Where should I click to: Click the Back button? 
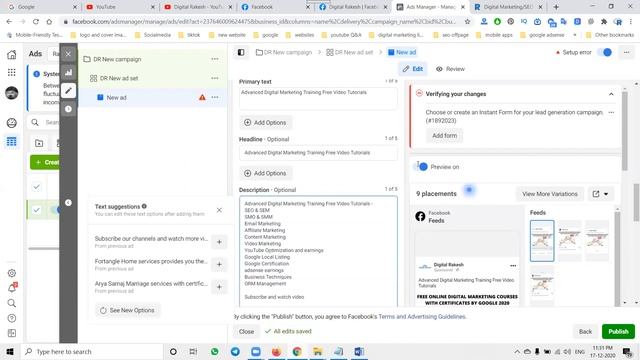point(585,331)
